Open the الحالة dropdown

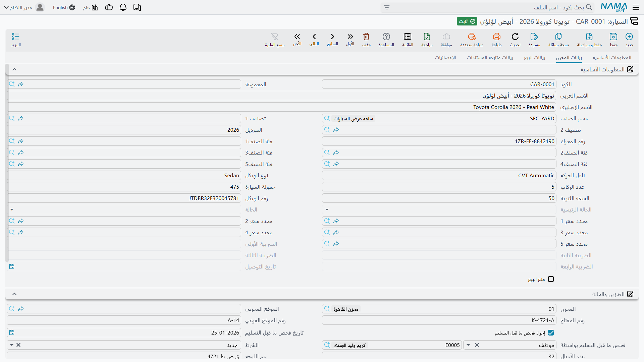(x=12, y=209)
